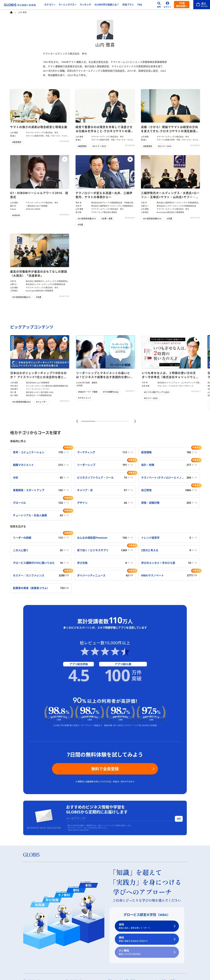
Task: Open the 法人 briefcase button
Action: (202, 5)
